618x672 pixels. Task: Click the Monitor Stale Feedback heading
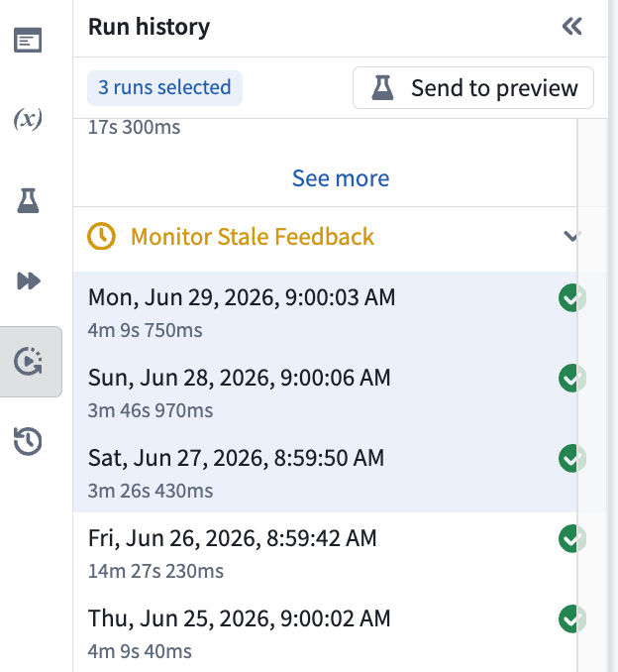253,237
